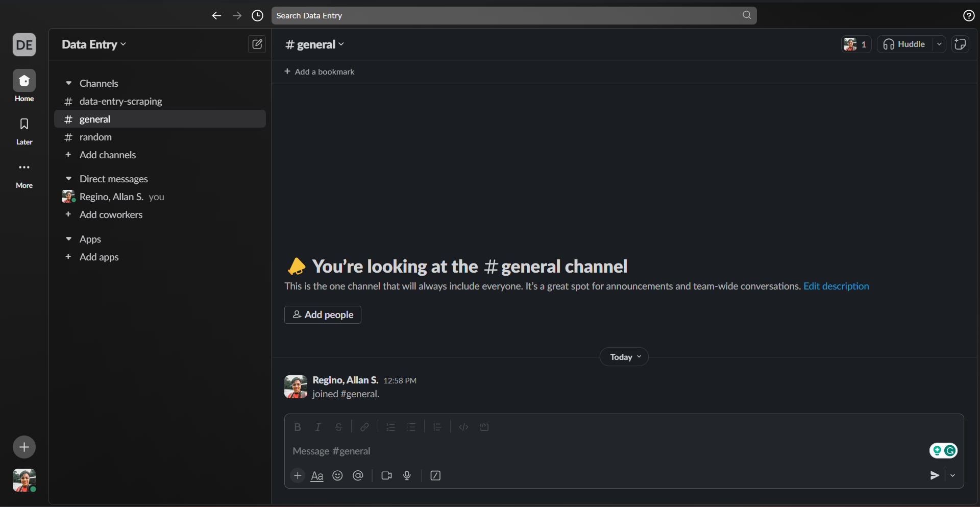Screen dimensions: 980x507
Task: Open direct message with Regino, Allan S.
Action: point(160,197)
